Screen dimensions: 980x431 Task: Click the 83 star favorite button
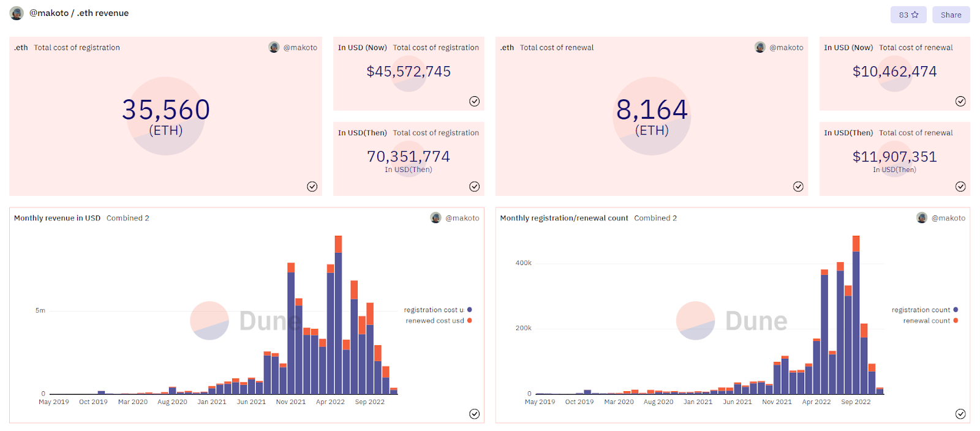tap(909, 15)
